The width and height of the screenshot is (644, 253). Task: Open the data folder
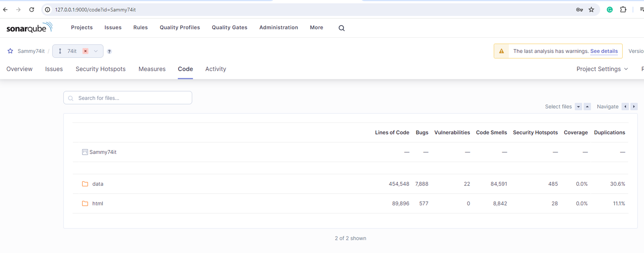[x=98, y=184]
